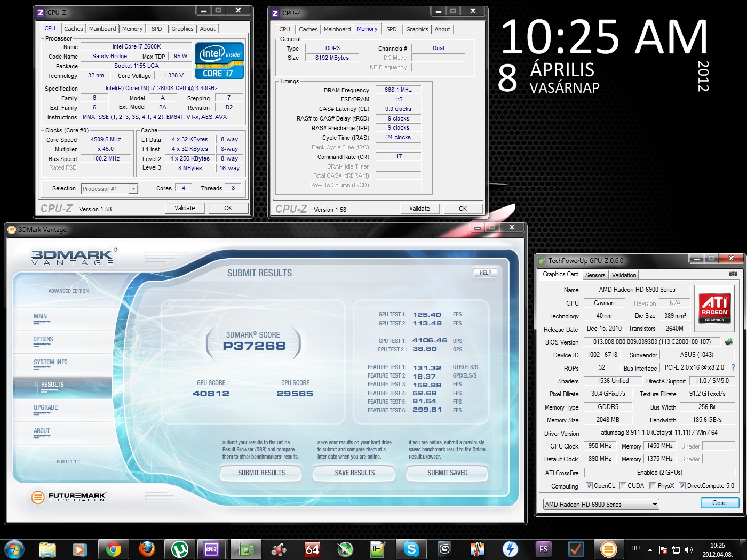This screenshot has width=747, height=560.
Task: Click the Windows Start orb
Action: point(13,549)
